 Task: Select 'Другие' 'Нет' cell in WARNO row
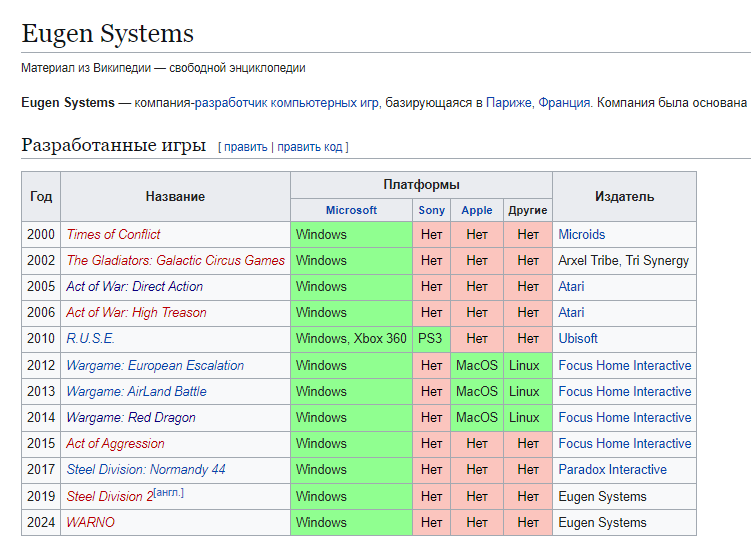528,522
